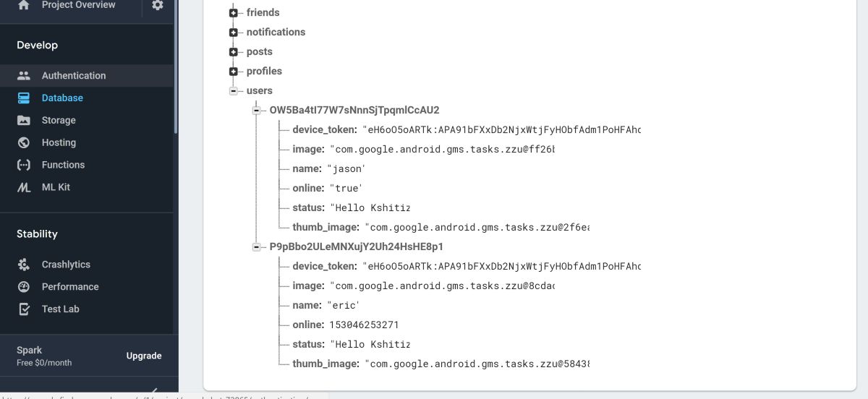Screen dimensions: 868x399
Task: Open Project Overview home icon
Action: click(x=24, y=5)
